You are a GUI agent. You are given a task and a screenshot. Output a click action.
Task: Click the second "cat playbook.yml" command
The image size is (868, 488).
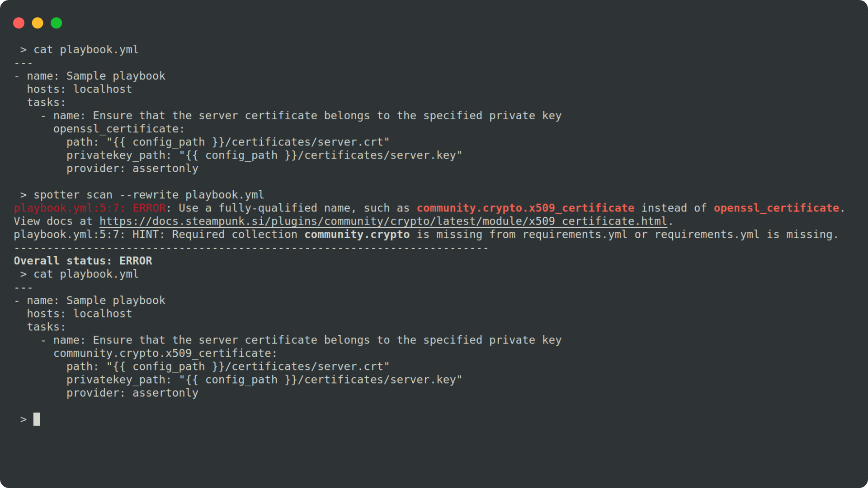click(x=86, y=274)
